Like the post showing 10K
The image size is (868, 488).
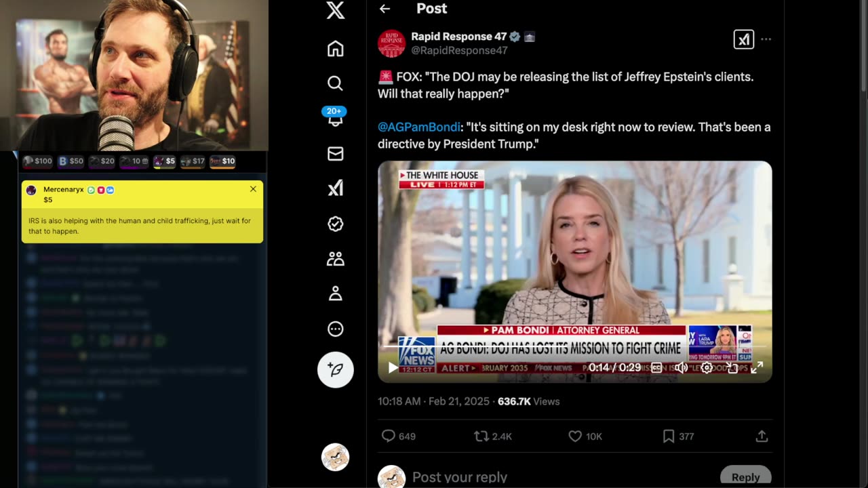pyautogui.click(x=585, y=436)
